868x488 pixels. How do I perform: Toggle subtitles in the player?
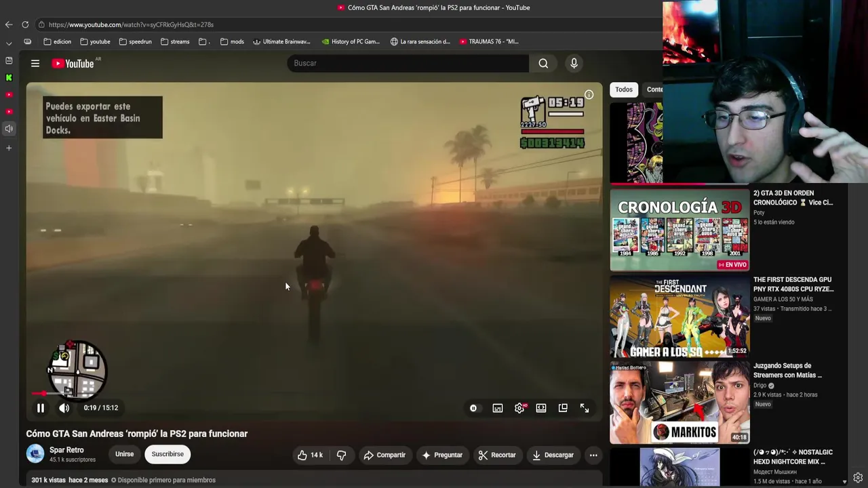coord(498,408)
